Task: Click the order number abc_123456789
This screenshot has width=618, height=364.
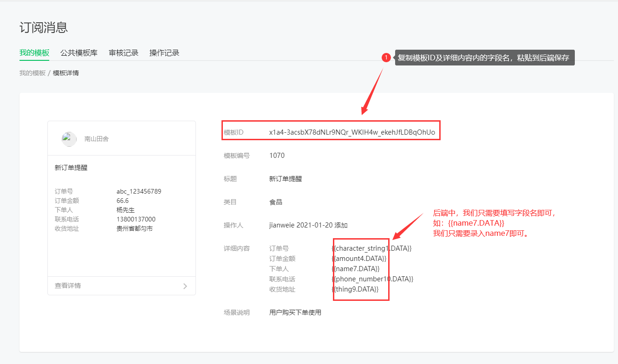Action: (139, 191)
